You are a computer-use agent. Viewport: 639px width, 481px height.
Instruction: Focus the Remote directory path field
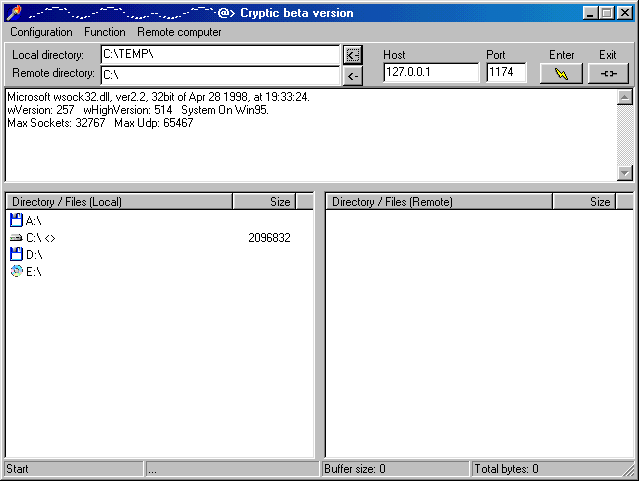click(220, 75)
